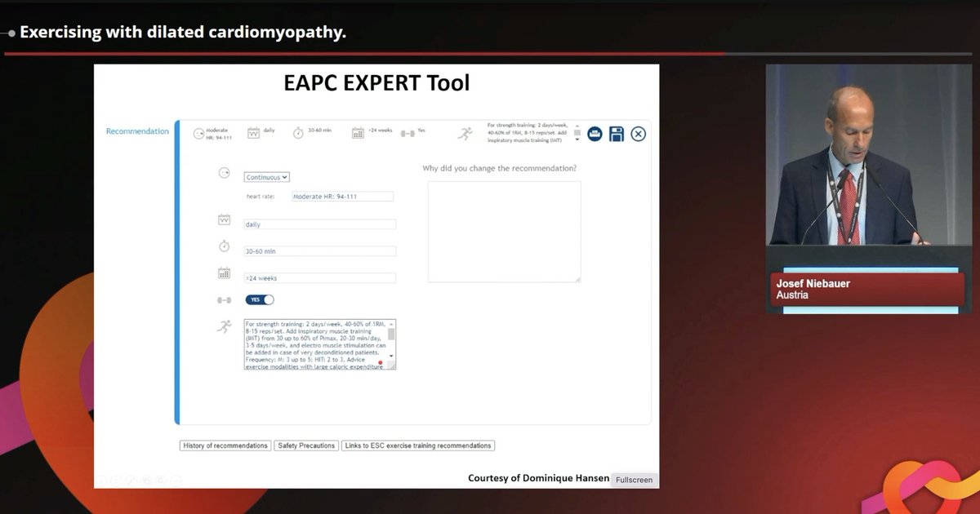
Task: Click the up arrow in the strength training textarea scrollbar
Action: pyautogui.click(x=391, y=324)
